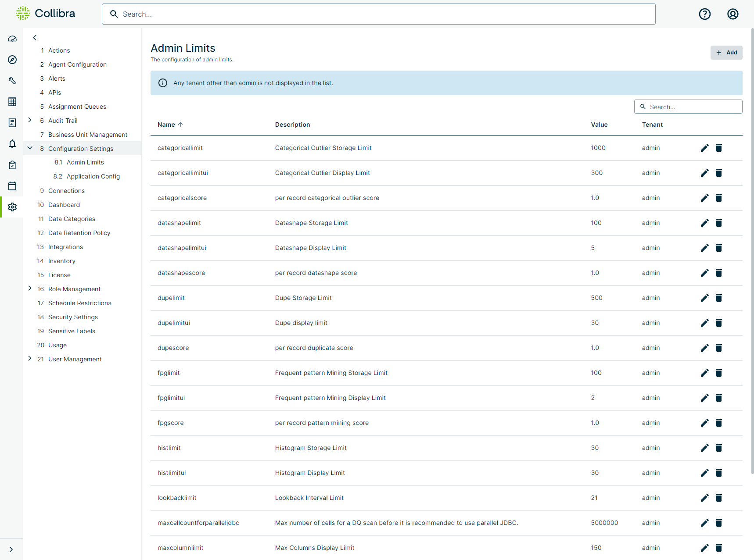Go to Security Settings in the menu
Image resolution: width=754 pixels, height=560 pixels.
coord(73,317)
